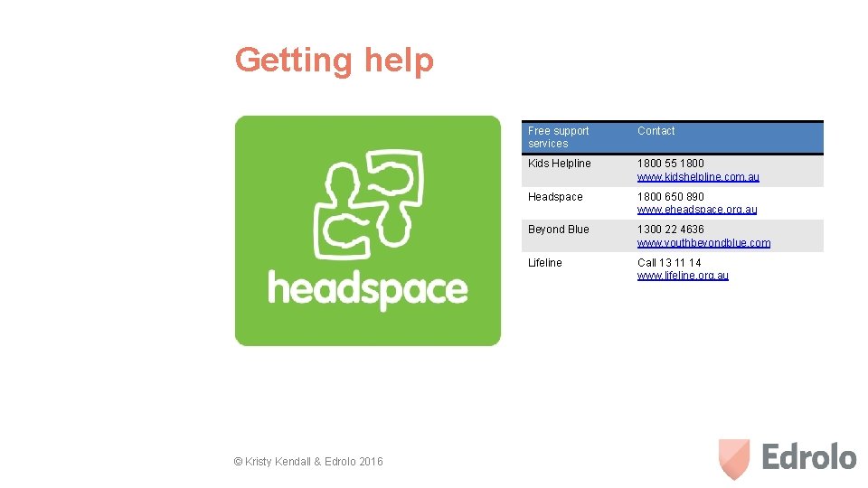This screenshot has width=868, height=488.
Task: Open the www.kidshelpline.com.au link
Action: click(x=698, y=177)
